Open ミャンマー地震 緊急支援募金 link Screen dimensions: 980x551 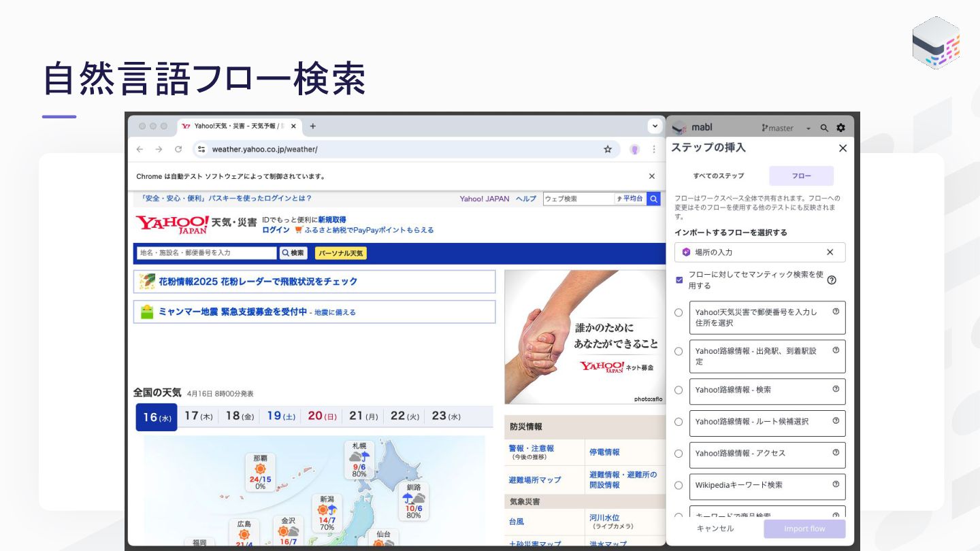pyautogui.click(x=233, y=312)
